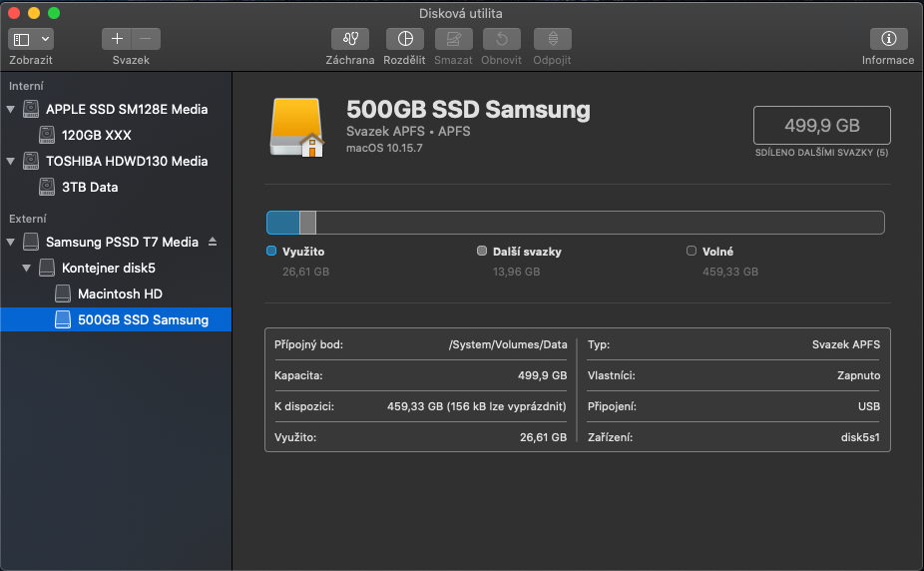Click the large 500GB SSD Samsung drive icon
The width and height of the screenshot is (924, 571).
pyautogui.click(x=296, y=128)
